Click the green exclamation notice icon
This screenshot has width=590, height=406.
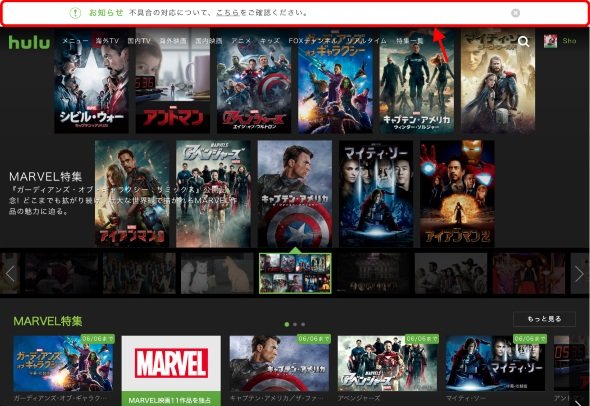tap(75, 13)
